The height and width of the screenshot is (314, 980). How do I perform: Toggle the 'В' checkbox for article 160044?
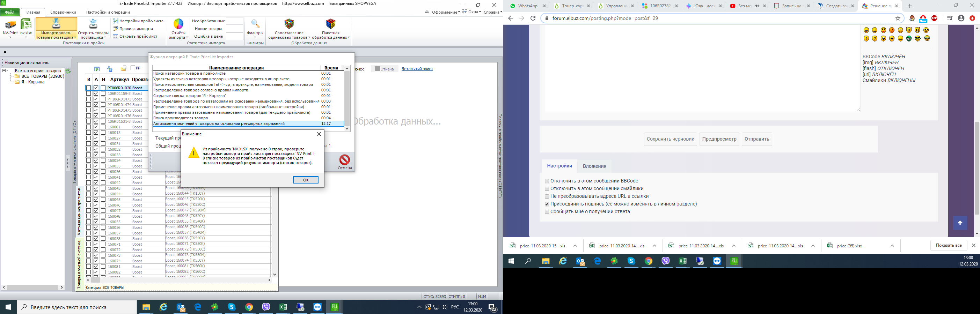89,194
